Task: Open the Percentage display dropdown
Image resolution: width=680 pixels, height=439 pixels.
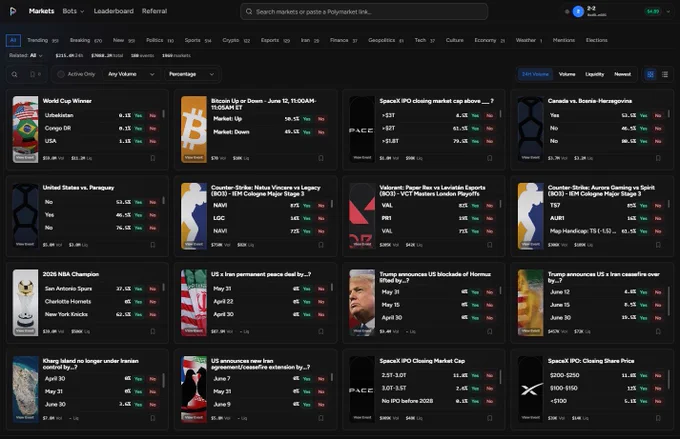Action: coord(191,74)
